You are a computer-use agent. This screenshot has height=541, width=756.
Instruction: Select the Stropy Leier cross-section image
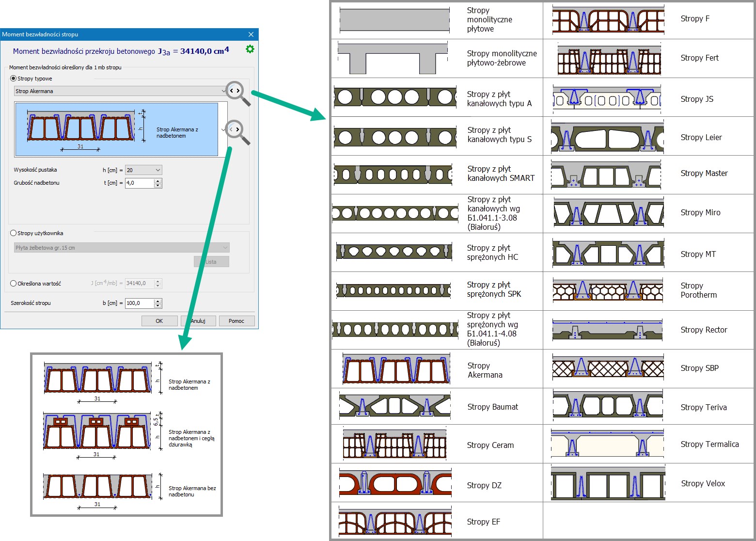[608, 138]
